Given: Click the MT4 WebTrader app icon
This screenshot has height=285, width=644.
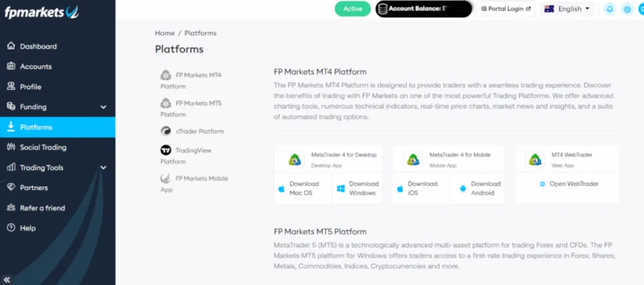Looking at the screenshot, I should [x=535, y=159].
